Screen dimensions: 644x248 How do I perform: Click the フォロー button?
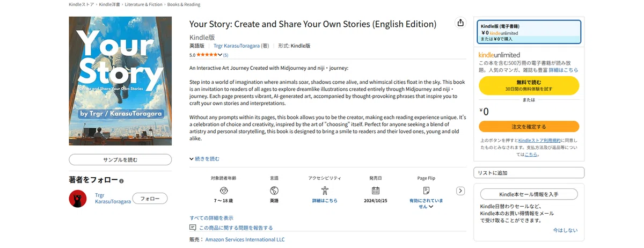[150, 199]
